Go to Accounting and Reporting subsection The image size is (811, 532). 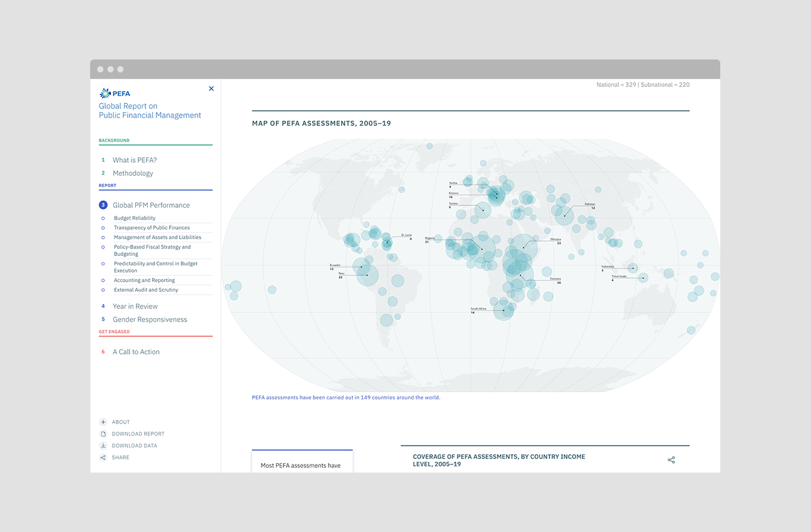click(x=145, y=280)
